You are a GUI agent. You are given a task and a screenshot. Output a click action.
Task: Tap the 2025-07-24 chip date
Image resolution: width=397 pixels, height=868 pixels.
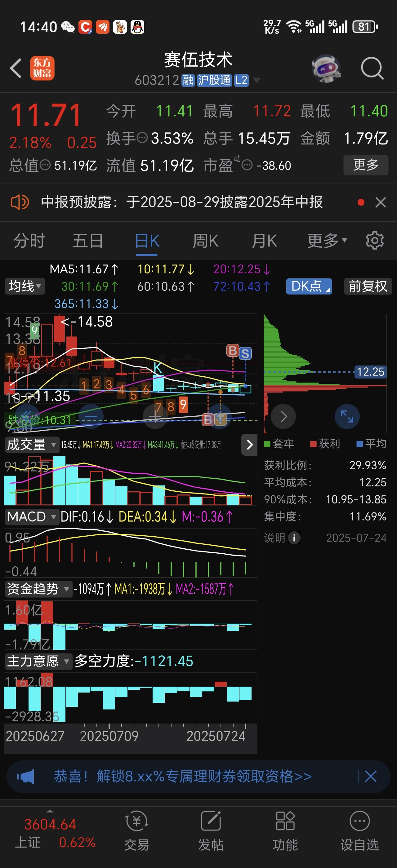coord(356,538)
